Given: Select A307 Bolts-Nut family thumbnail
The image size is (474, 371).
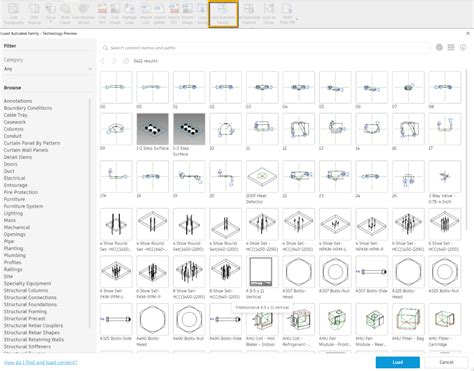Looking at the screenshot, I should tap(335, 272).
